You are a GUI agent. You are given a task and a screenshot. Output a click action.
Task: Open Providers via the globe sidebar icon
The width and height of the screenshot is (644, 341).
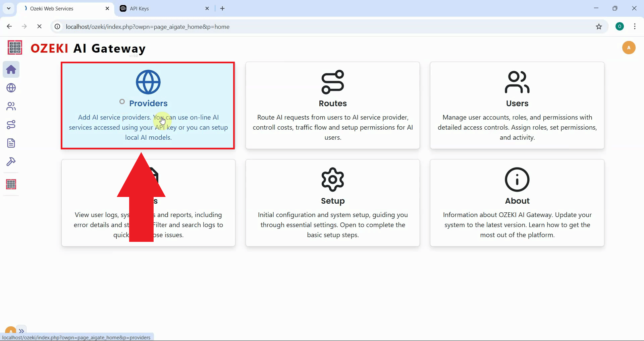pos(11,88)
